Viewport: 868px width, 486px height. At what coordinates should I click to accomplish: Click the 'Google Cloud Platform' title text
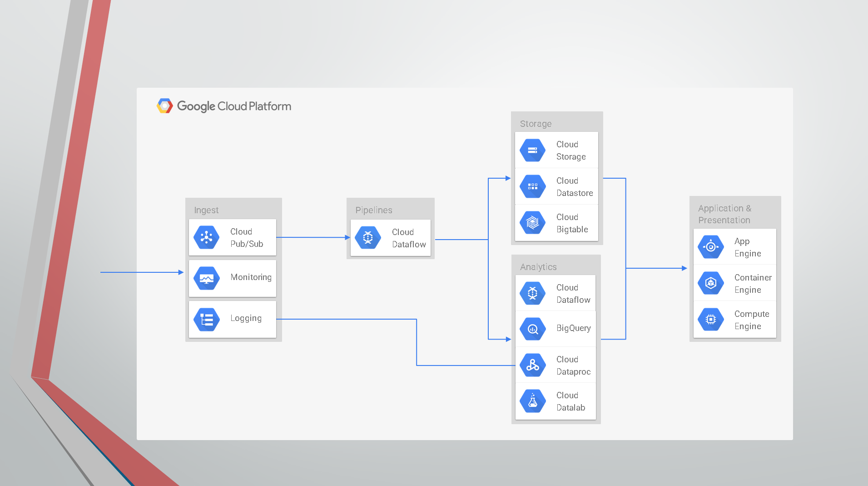(234, 106)
